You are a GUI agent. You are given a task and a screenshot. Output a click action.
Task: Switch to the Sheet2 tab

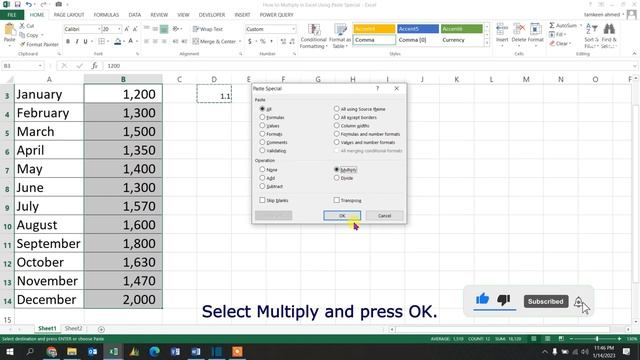pos(73,328)
